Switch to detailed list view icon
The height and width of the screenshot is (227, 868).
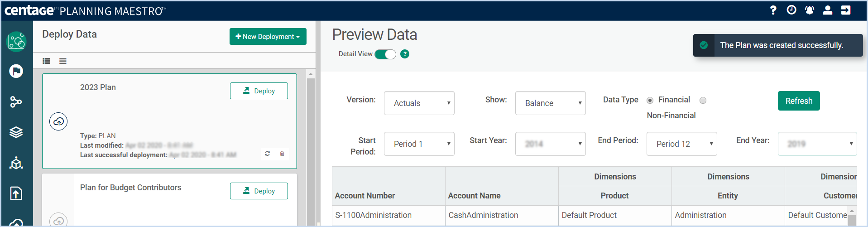click(x=47, y=61)
